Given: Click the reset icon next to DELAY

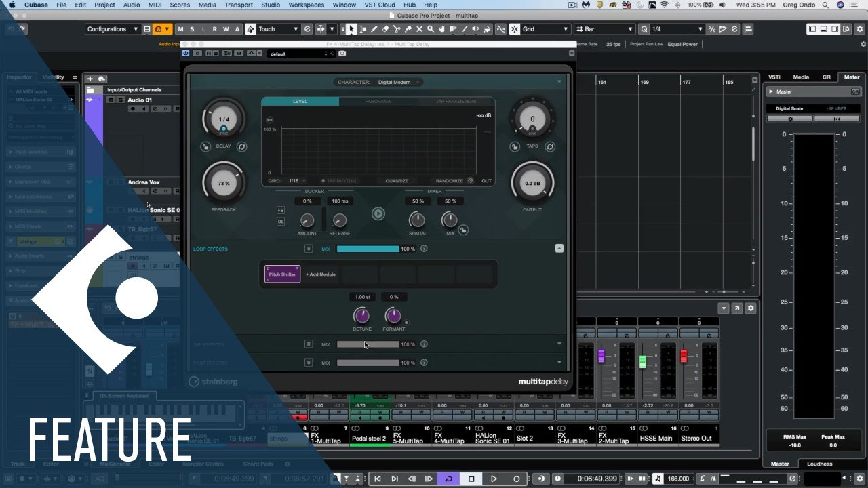Looking at the screenshot, I should [242, 146].
